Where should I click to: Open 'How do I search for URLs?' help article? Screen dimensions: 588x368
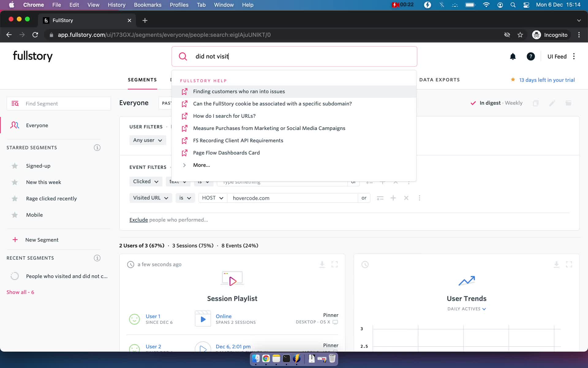click(x=294, y=116)
